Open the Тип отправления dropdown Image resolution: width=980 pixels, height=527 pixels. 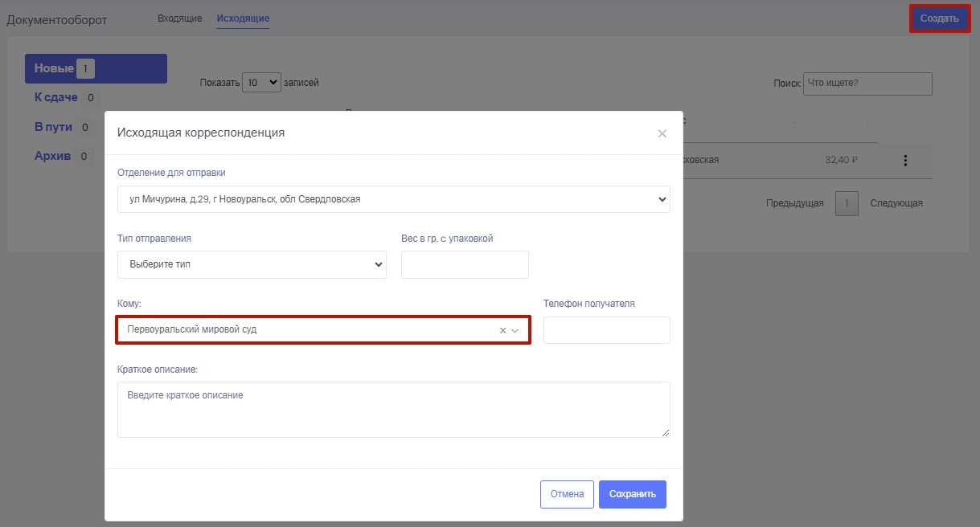252,264
